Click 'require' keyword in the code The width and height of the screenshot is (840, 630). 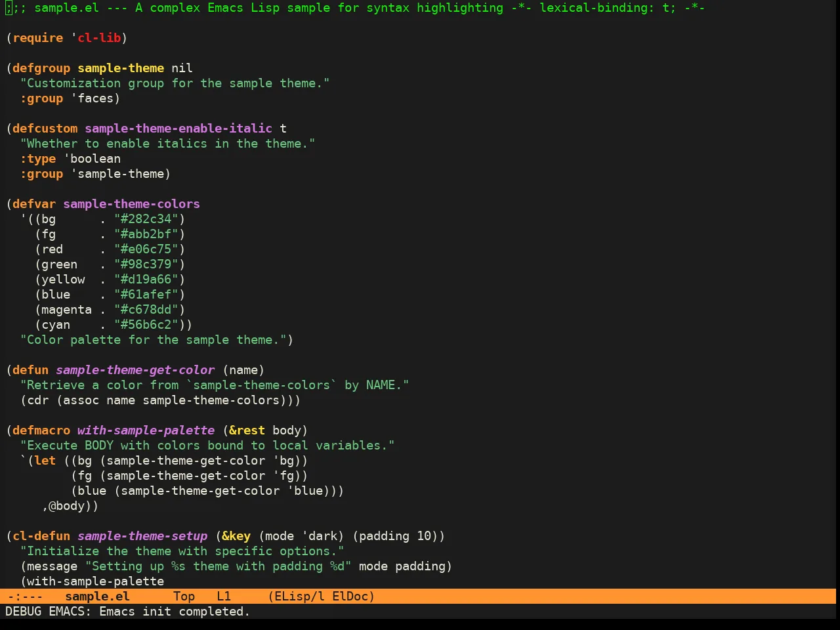click(38, 38)
